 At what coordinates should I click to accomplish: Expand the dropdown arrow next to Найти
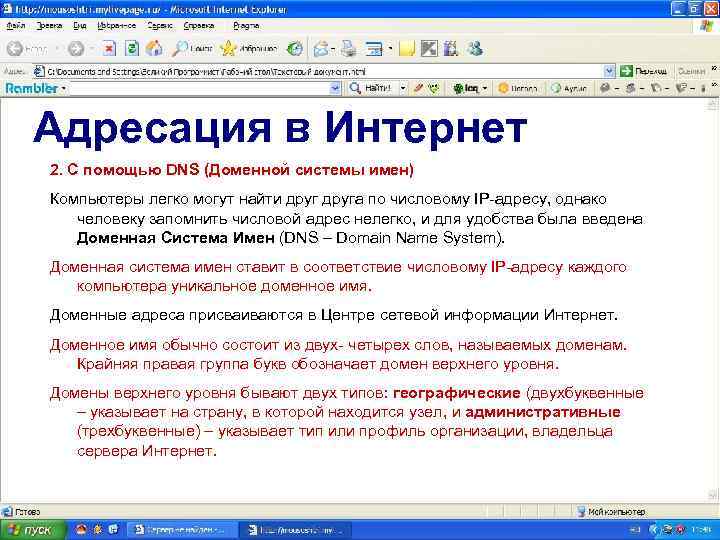coord(403,88)
